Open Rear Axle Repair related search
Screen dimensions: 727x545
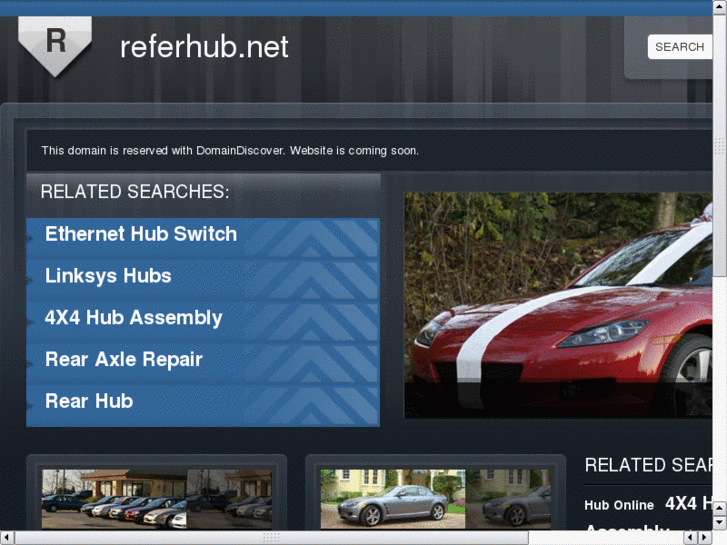pyautogui.click(x=124, y=359)
